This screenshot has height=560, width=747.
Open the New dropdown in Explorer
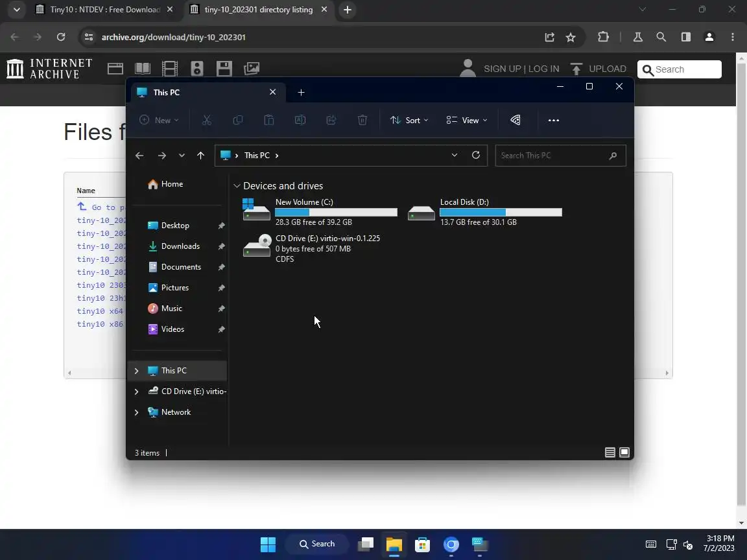pos(159,121)
